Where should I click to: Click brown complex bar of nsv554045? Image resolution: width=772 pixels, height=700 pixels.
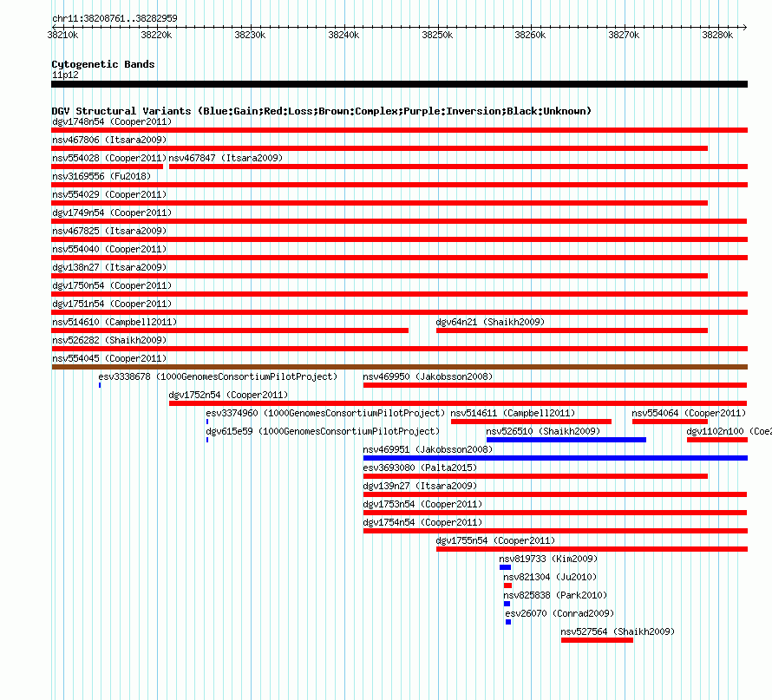400,367
